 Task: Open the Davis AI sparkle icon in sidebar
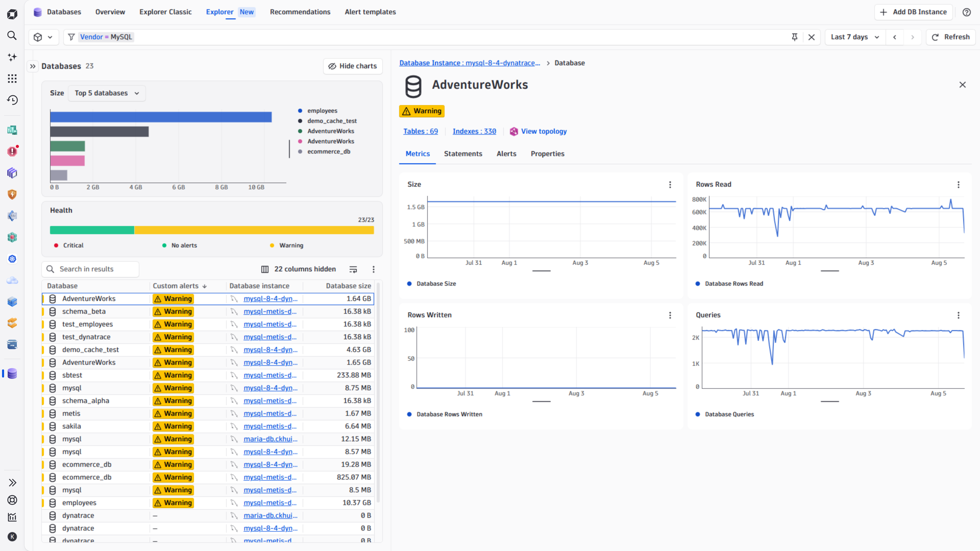pyautogui.click(x=12, y=57)
